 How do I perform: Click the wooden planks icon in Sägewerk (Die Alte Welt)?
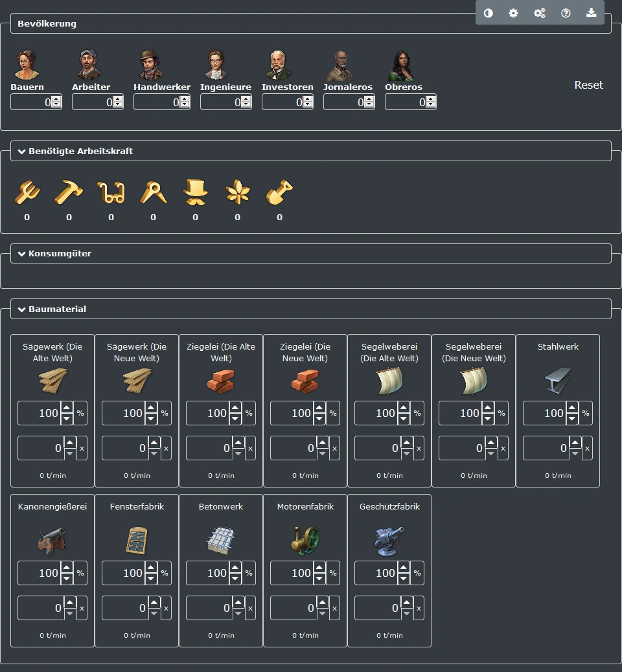(x=52, y=381)
